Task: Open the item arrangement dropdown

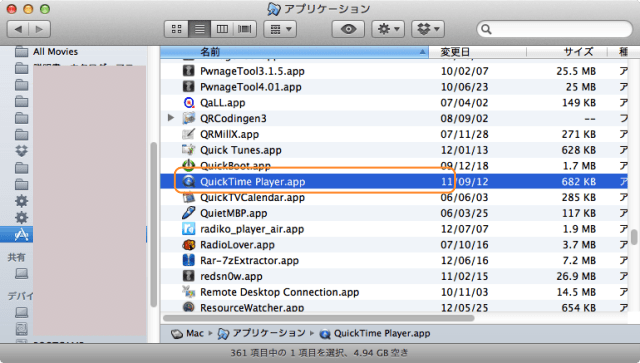Action: pyautogui.click(x=280, y=29)
